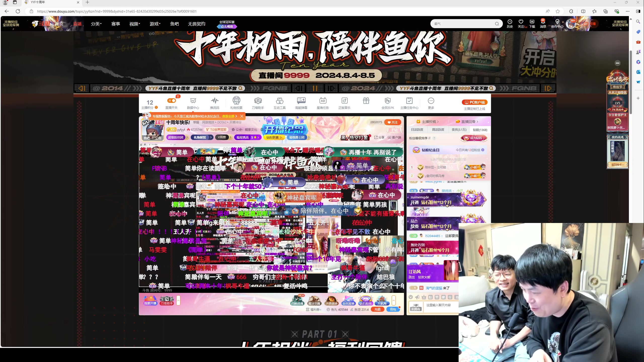The height and width of the screenshot is (362, 644).
Task: Open the 赛事 navigation menu item
Action: click(115, 24)
